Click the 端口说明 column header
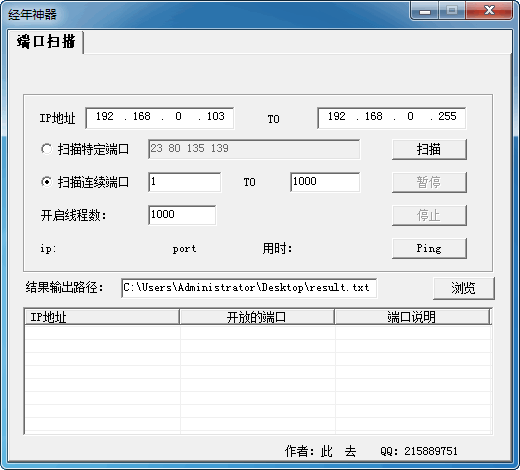 (x=412, y=317)
